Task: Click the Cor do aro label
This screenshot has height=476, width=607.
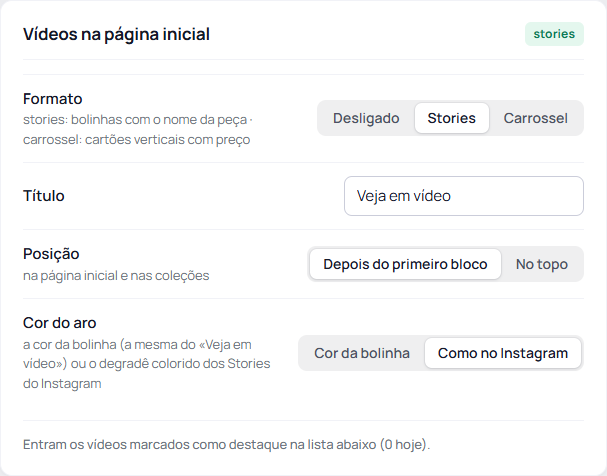Action: [x=60, y=323]
